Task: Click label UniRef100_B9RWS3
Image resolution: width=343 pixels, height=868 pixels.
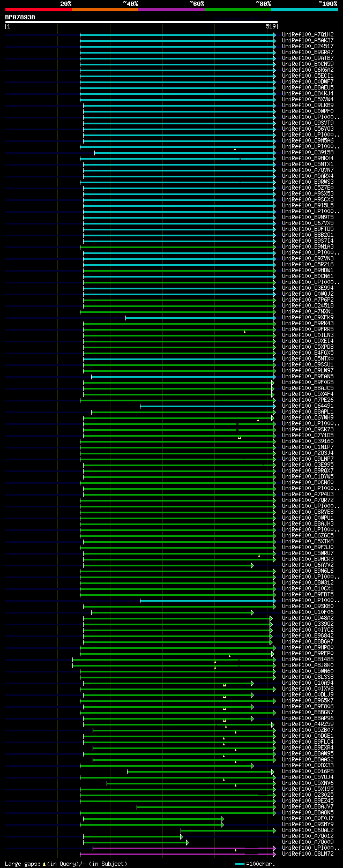Action: (x=308, y=182)
